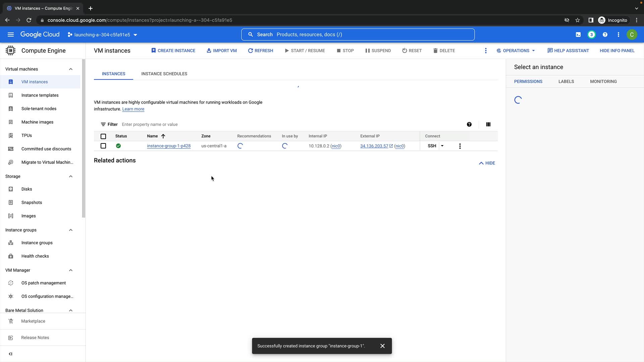Expand the Operations dropdown menu

point(516,51)
